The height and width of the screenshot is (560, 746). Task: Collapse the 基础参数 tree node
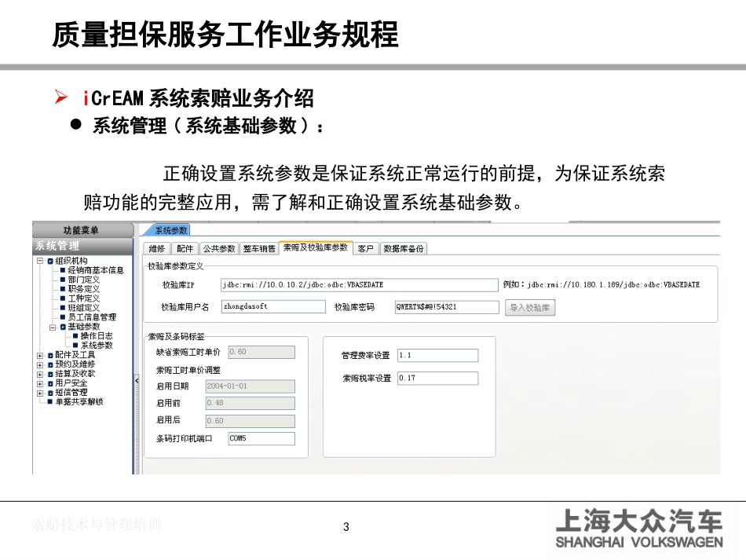tap(53, 327)
